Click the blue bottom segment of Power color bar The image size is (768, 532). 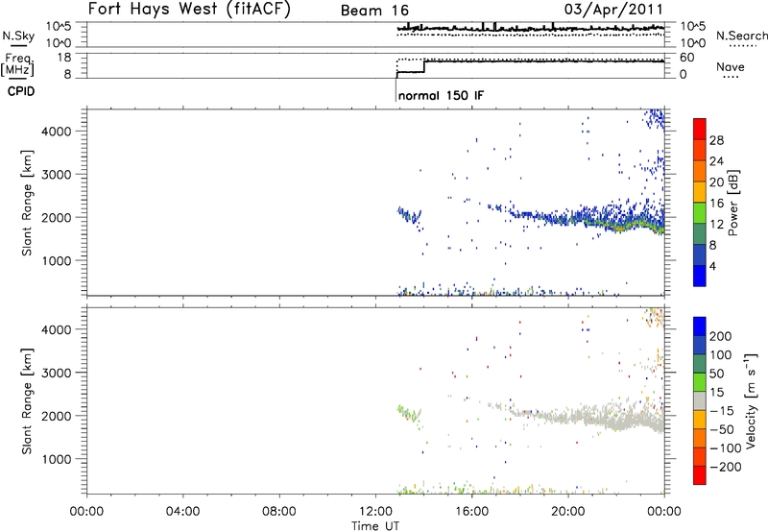(700, 276)
